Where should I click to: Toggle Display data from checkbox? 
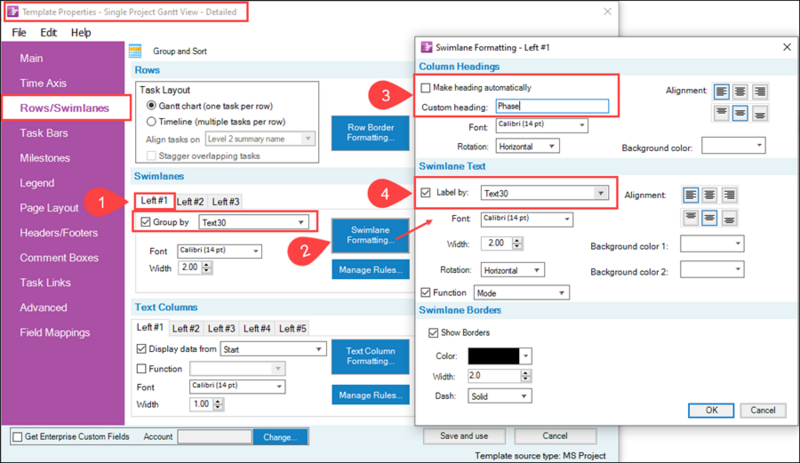point(141,349)
